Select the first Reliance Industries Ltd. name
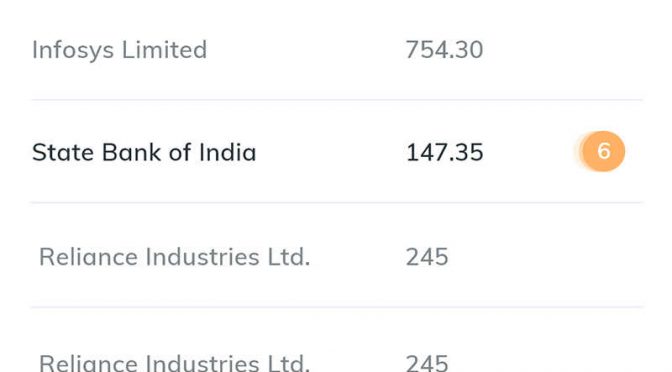This screenshot has height=372, width=672. point(174,257)
